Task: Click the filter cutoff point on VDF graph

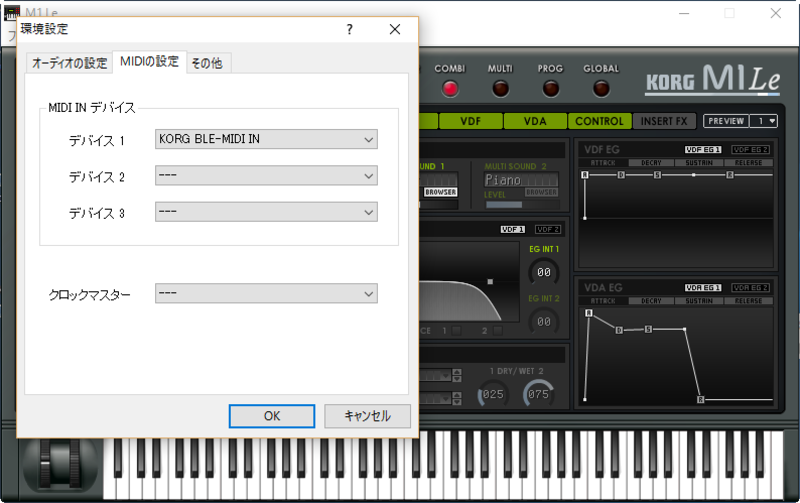Action: coord(490,281)
